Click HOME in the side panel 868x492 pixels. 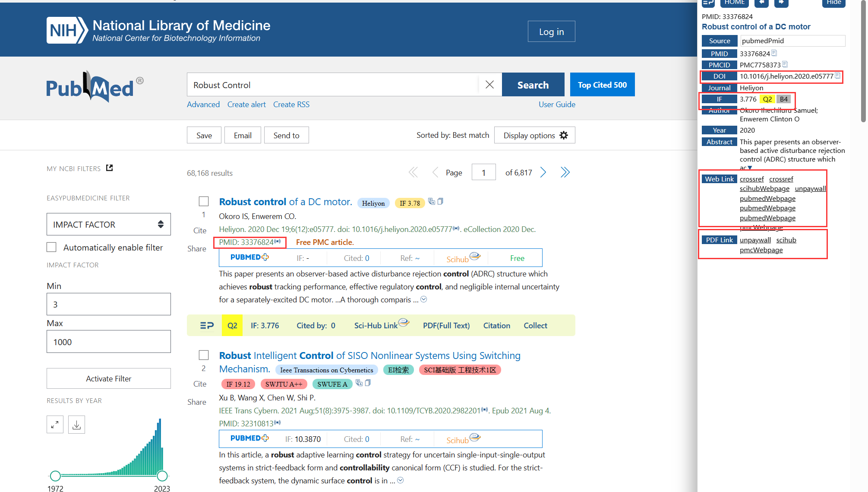tap(735, 3)
